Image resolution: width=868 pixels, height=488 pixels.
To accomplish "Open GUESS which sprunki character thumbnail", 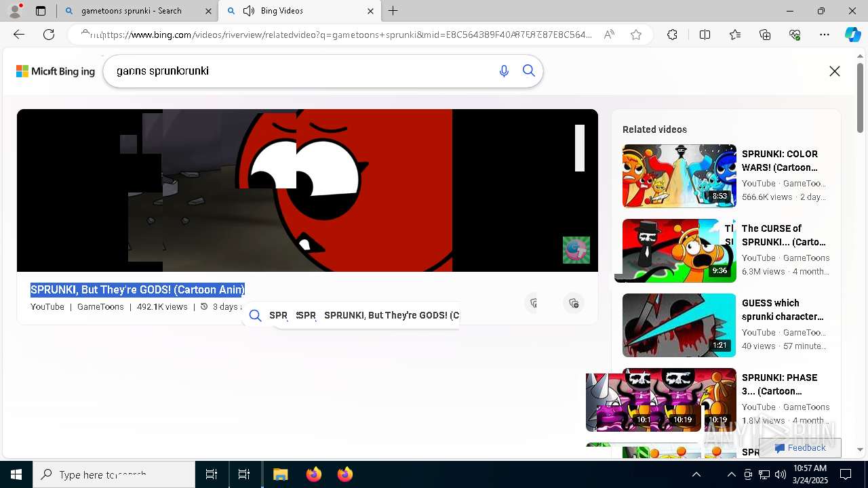I will 679,325.
